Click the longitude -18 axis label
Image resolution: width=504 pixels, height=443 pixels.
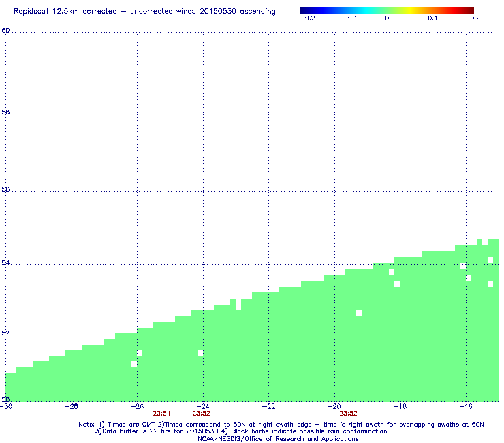point(400,406)
